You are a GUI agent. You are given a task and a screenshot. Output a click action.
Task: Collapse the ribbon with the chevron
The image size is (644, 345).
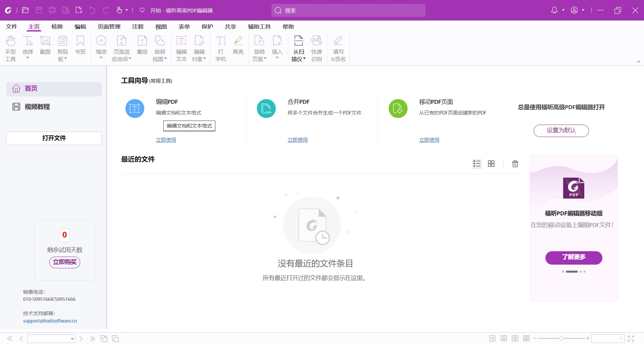639,62
